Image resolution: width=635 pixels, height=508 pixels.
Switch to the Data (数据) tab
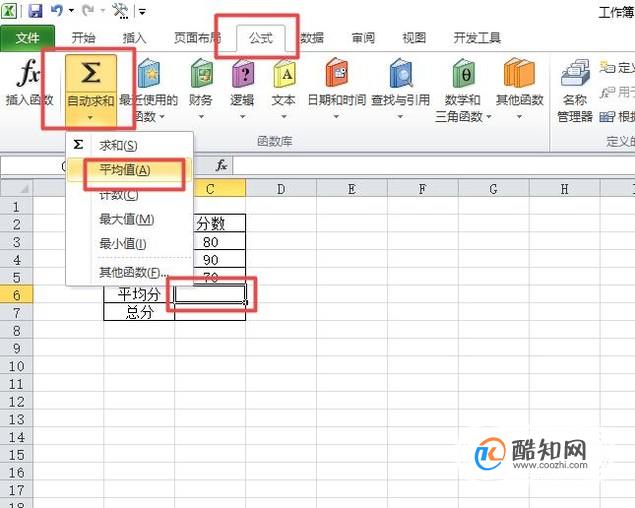(312, 38)
